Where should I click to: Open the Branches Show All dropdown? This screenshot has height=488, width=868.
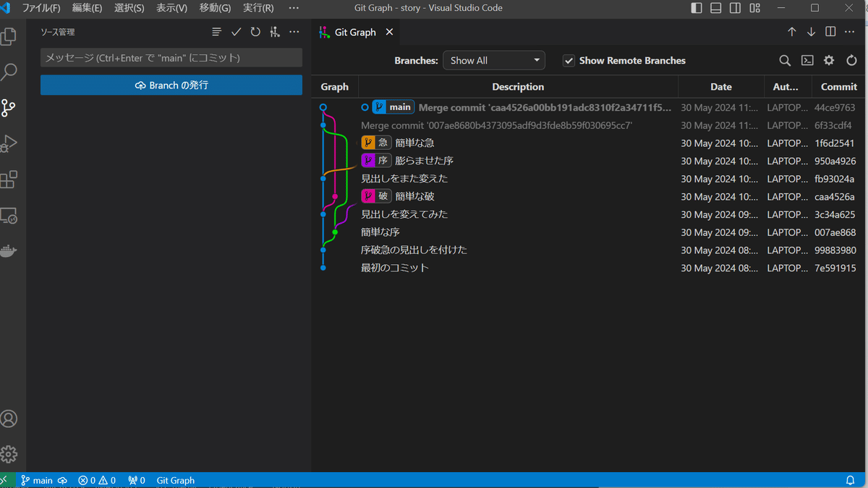click(494, 61)
